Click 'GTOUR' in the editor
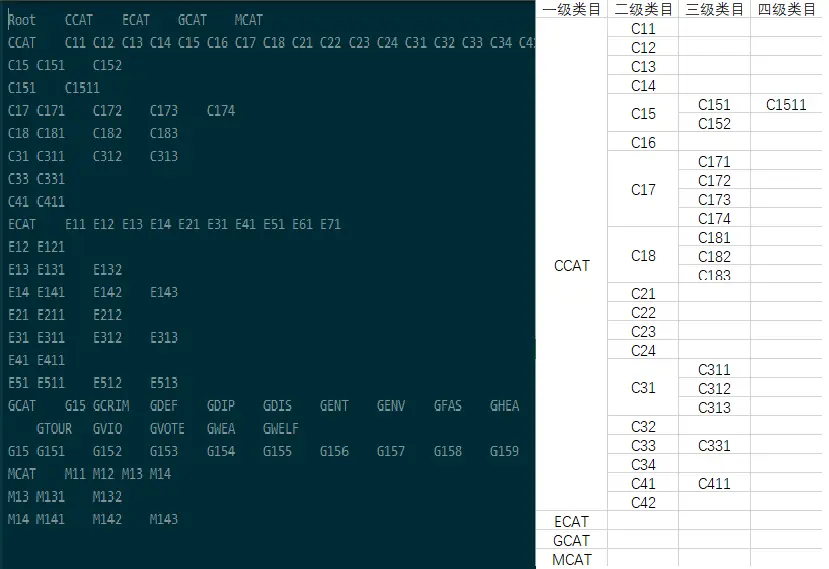Viewport: 829px width, 569px height. point(54,428)
